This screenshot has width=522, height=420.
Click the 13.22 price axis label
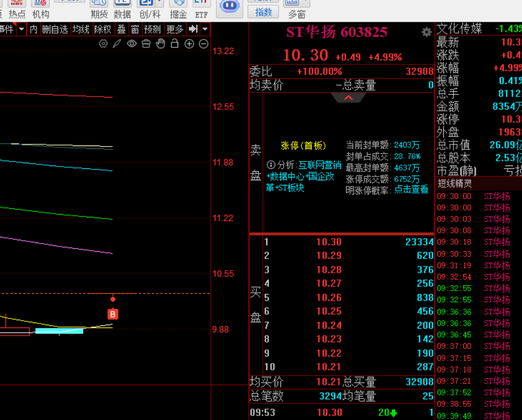click(x=223, y=51)
